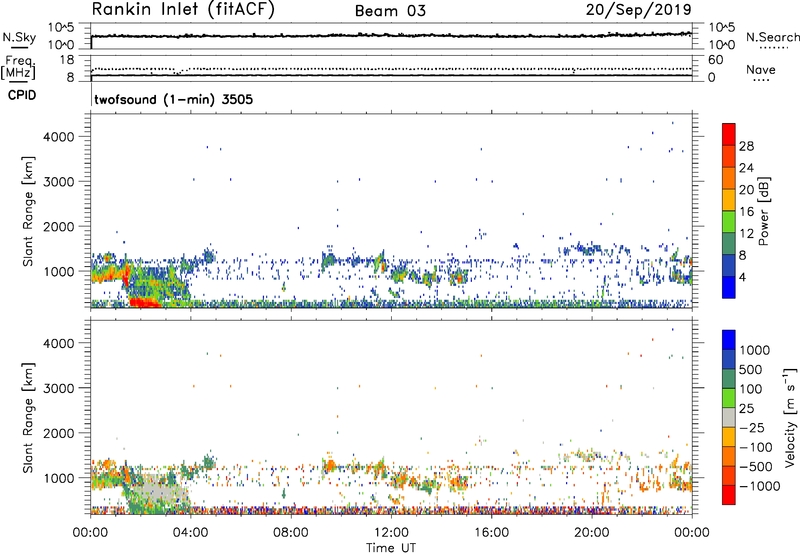Pick the red bottom segment of Velocity color bar
The width and height of the screenshot is (800, 554).
point(729,495)
